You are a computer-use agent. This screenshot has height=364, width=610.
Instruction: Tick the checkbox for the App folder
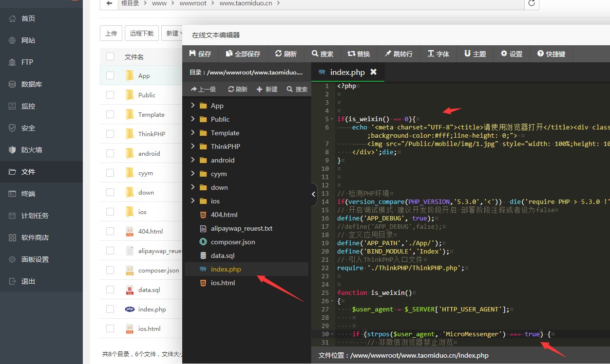tap(110, 75)
